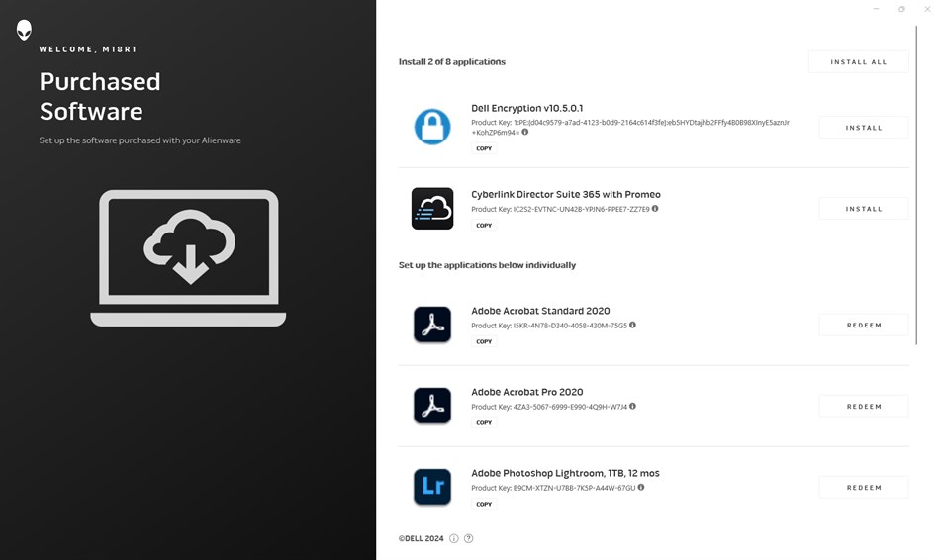940x560 pixels.
Task: Redeem Adobe Acrobat Standard 2020
Action: (864, 325)
